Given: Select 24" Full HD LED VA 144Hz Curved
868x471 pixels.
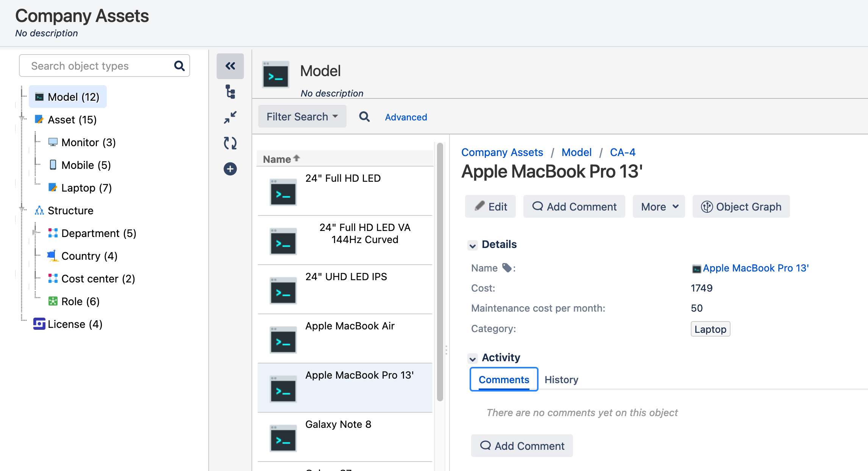Looking at the screenshot, I should tap(345, 240).
